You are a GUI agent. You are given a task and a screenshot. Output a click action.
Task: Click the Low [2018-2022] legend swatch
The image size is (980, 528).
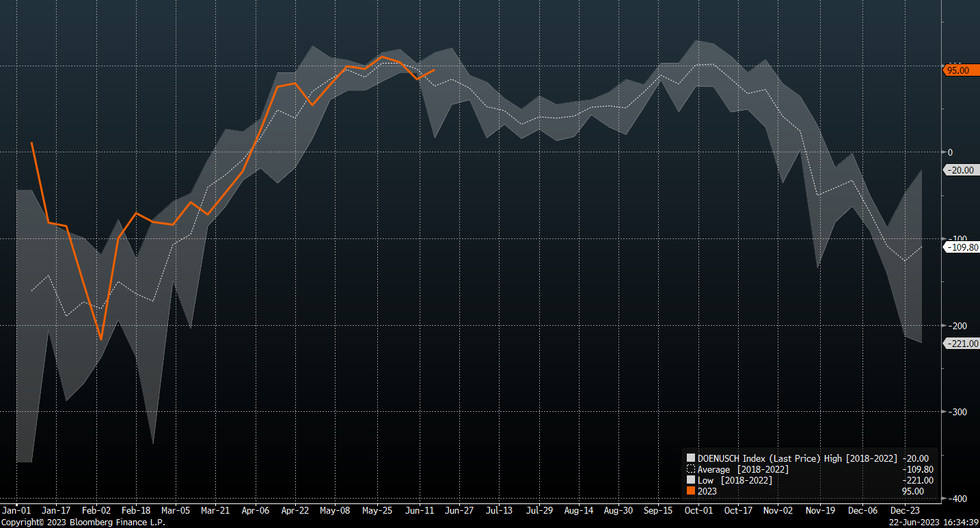point(691,480)
